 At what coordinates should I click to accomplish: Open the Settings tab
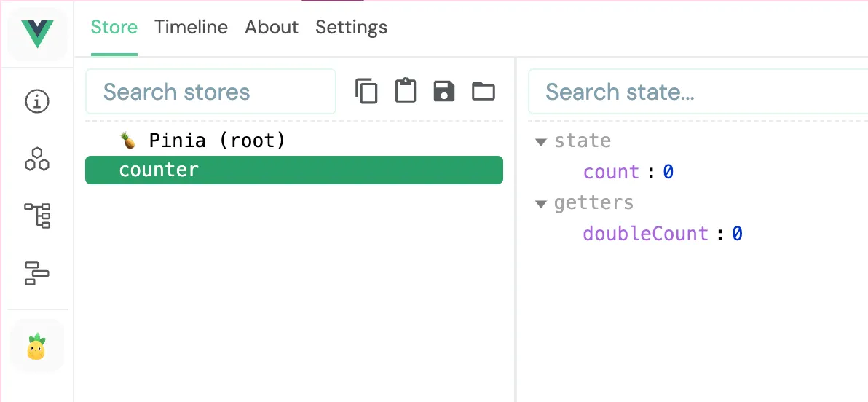coord(352,27)
